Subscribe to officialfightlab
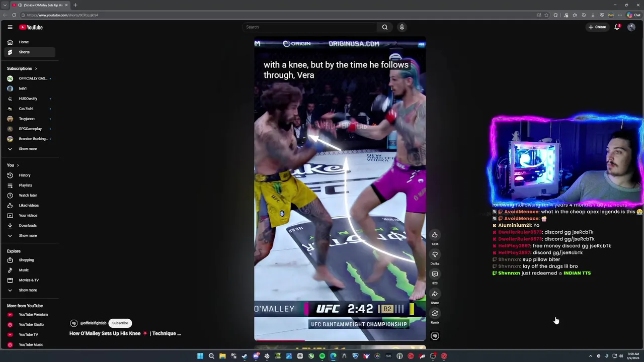Image resolution: width=644 pixels, height=362 pixels. (120, 323)
